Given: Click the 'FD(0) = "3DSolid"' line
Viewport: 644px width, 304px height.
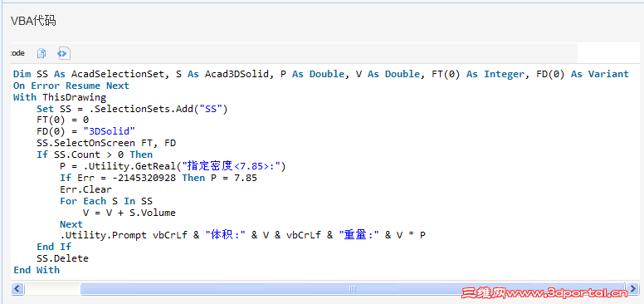Looking at the screenshot, I should (x=85, y=131).
